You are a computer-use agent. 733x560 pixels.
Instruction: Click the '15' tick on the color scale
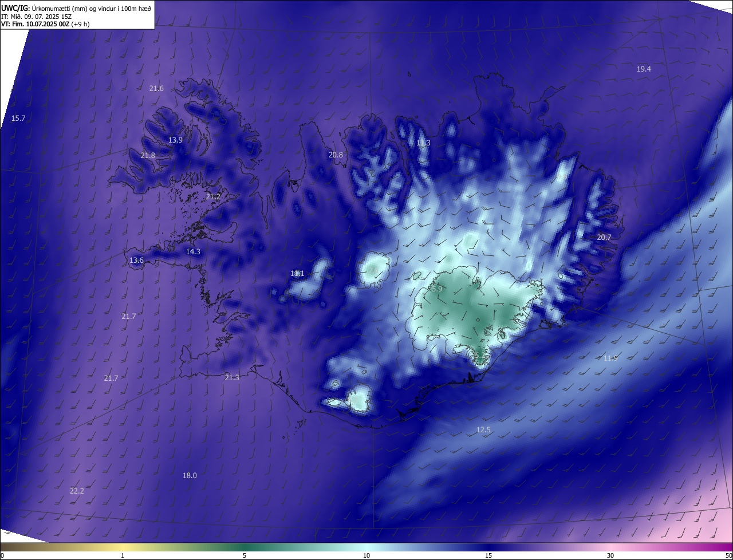[x=488, y=555]
